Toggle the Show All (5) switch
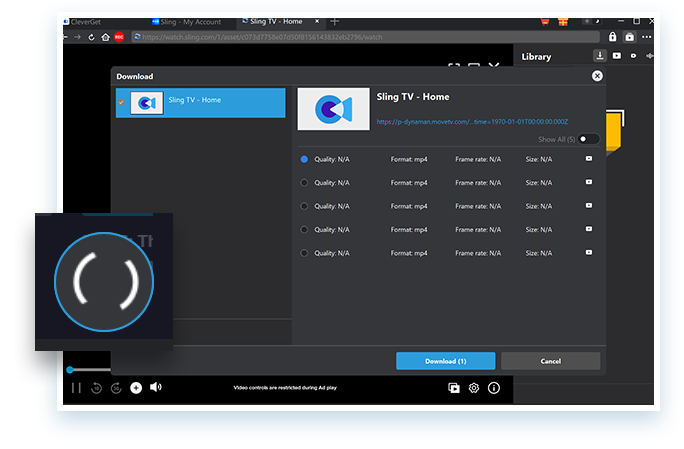 (588, 139)
